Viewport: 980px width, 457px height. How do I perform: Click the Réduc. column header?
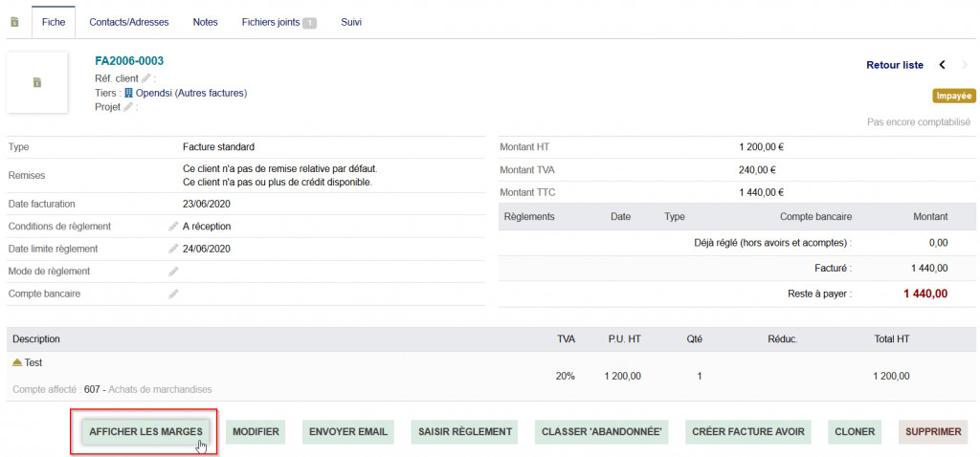click(x=783, y=339)
